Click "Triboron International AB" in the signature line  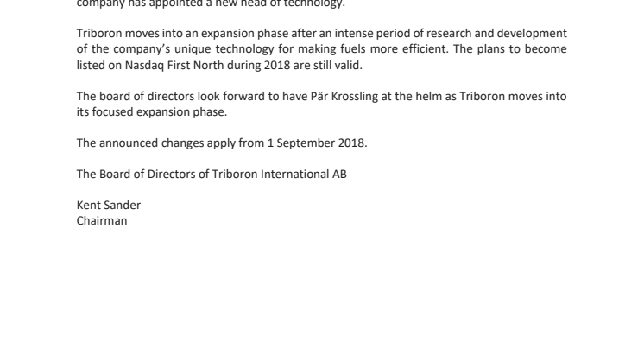click(280, 175)
